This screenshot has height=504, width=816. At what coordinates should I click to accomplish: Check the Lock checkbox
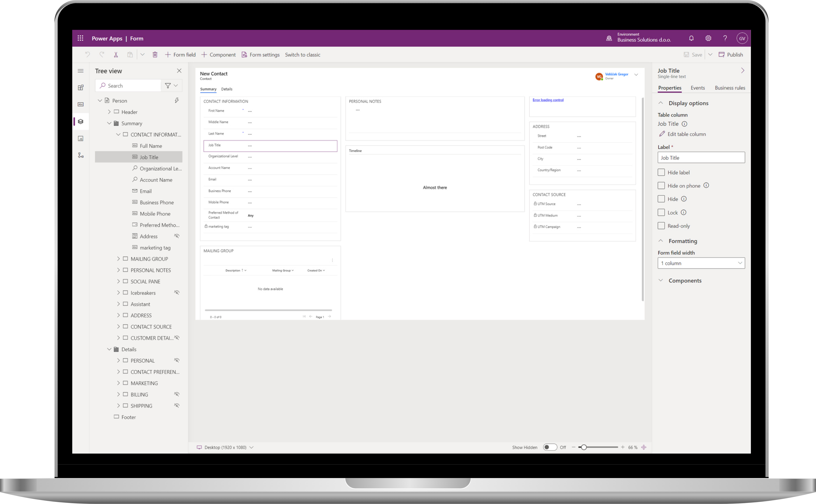coord(661,212)
